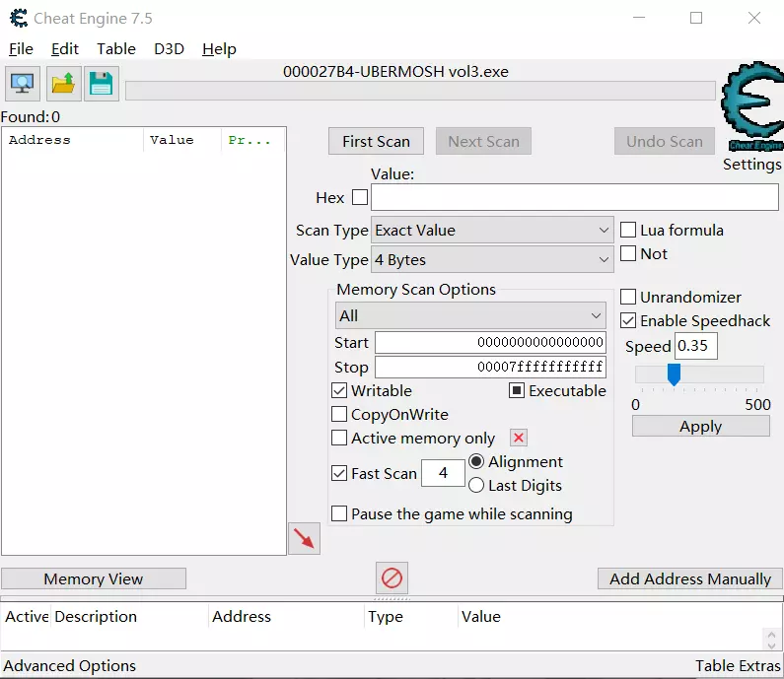784x679 pixels.
Task: Open the Scan Type dropdown
Action: [492, 230]
